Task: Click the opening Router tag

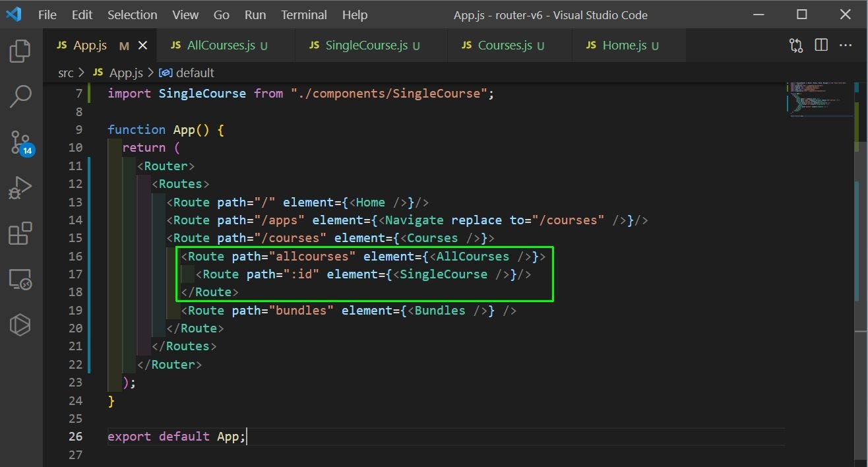Action: point(166,166)
